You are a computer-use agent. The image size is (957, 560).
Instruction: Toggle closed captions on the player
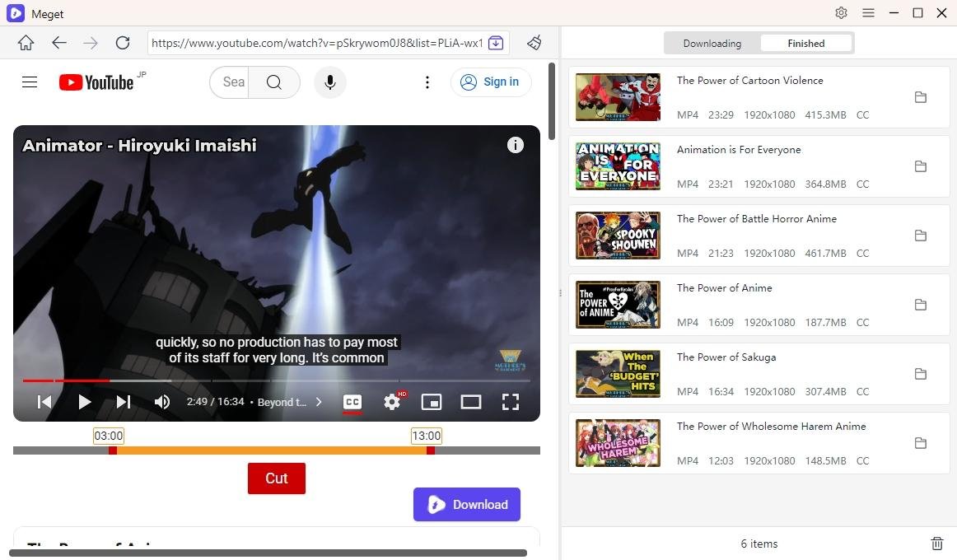352,402
